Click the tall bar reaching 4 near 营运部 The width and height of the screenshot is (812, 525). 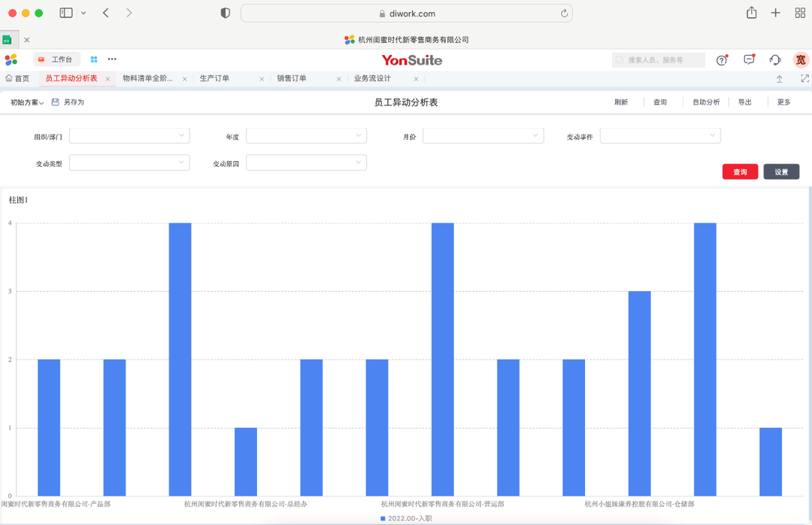click(442, 360)
